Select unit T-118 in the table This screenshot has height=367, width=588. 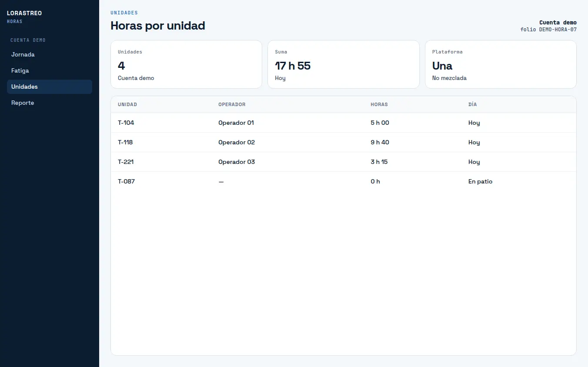[x=126, y=142]
